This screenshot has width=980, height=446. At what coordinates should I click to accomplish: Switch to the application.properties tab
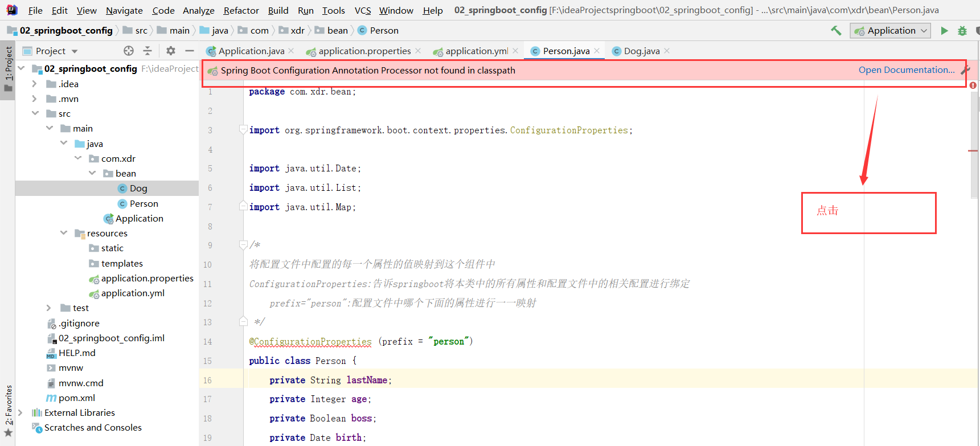tap(363, 51)
